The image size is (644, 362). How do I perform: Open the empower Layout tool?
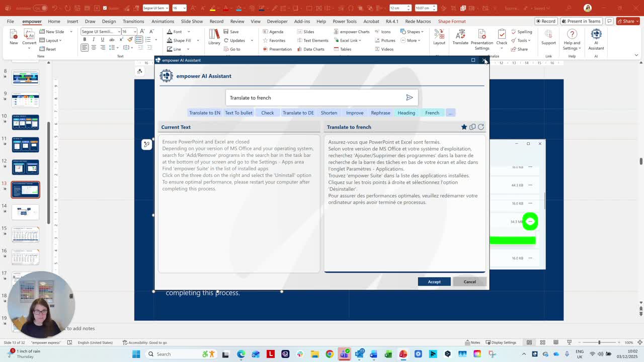tap(439, 37)
